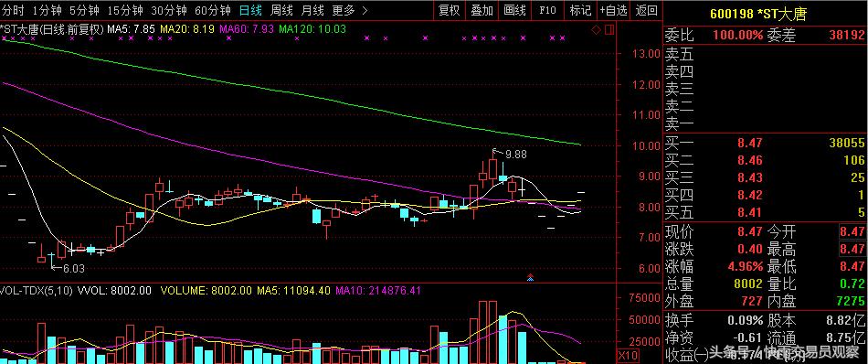
Task: Click the 标记 mark button
Action: click(x=580, y=10)
